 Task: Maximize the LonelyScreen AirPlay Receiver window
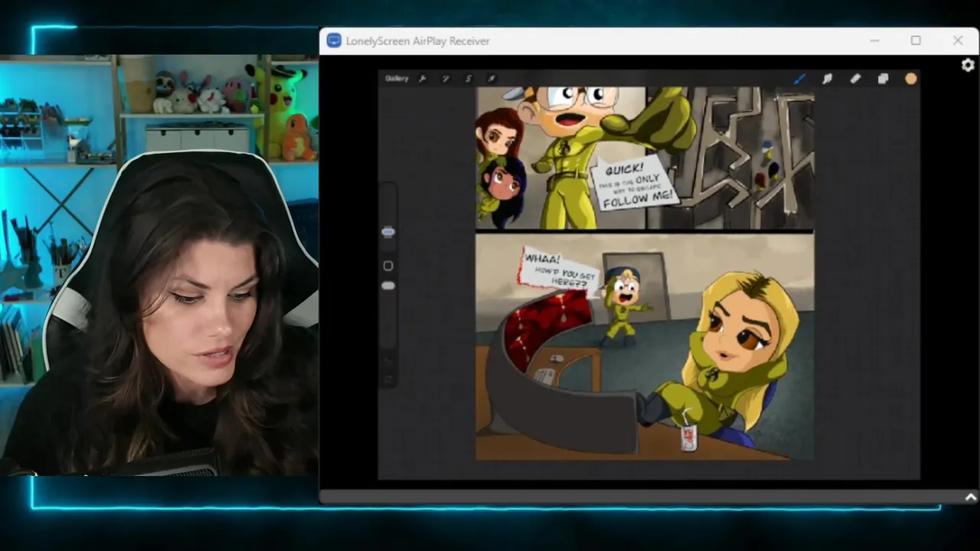[x=916, y=41]
